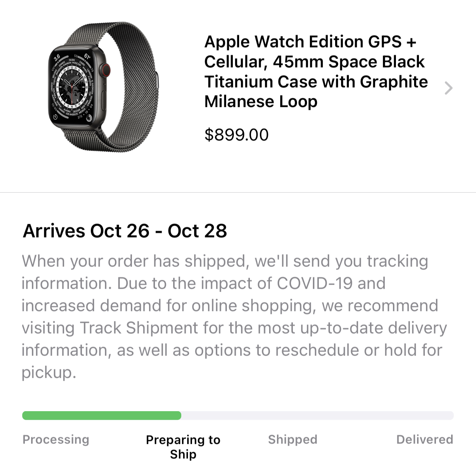The height and width of the screenshot is (462, 476).
Task: Tap the COVID-19 mention in the shipping notice
Action: [315, 284]
